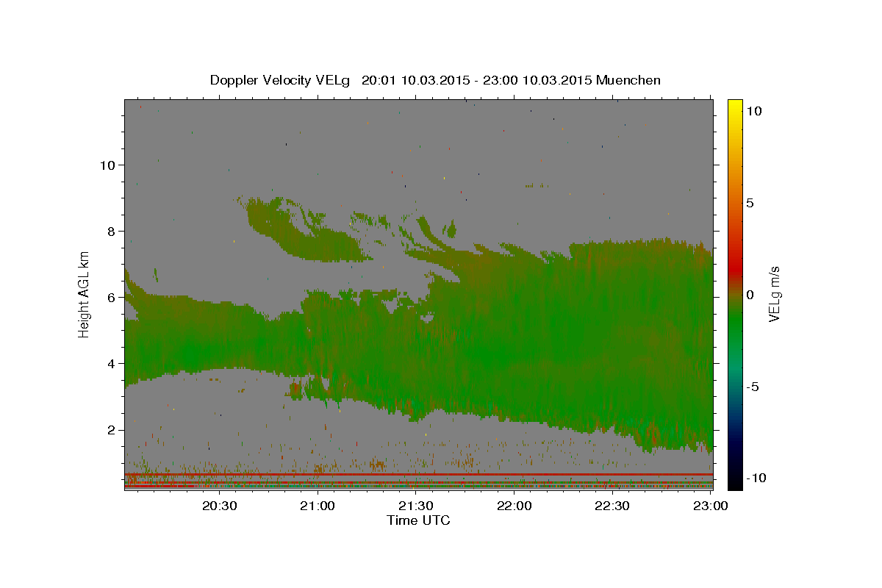
Task: Click the 'Muenchen' location in title
Action: point(628,80)
